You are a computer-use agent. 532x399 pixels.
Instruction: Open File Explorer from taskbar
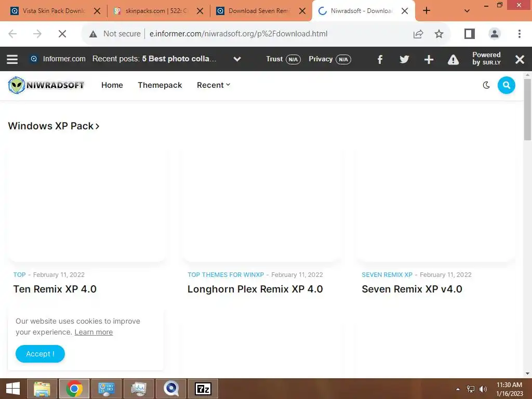point(42,389)
